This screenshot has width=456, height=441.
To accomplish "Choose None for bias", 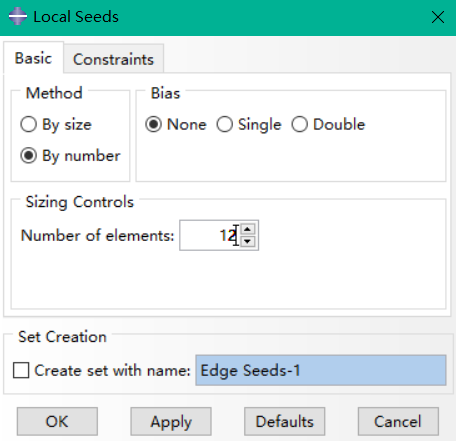I will pos(153,124).
